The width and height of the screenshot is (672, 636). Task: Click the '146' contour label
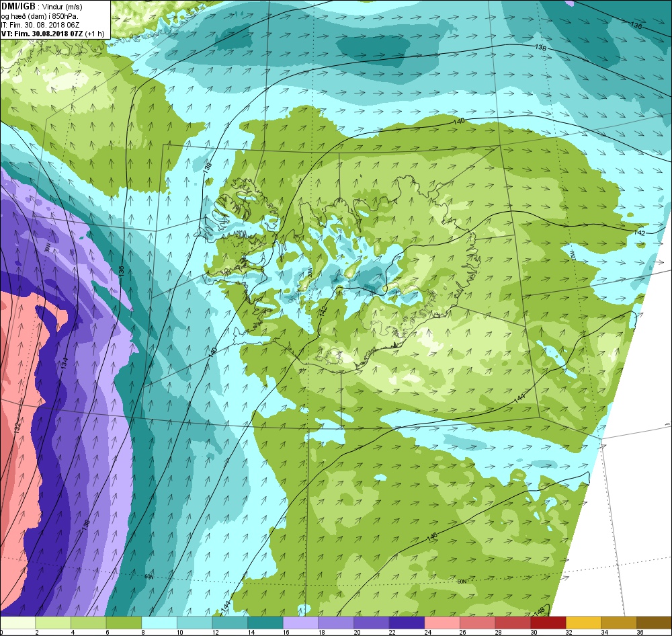pos(432,536)
